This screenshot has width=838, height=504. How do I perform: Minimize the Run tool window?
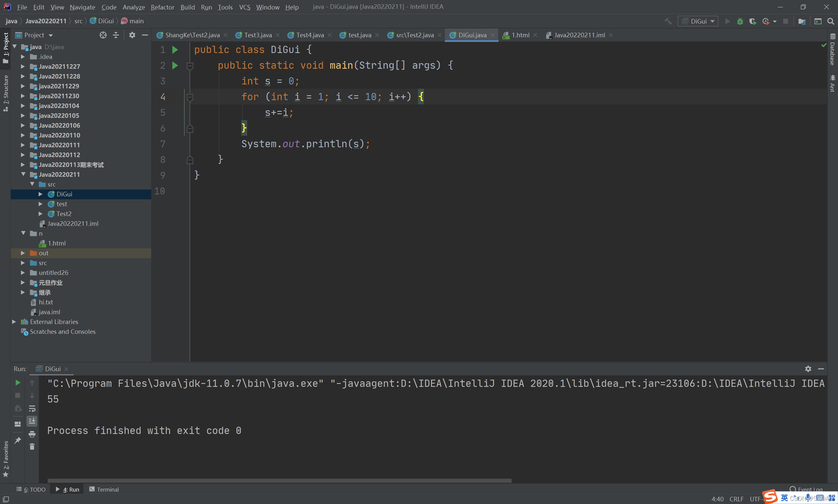click(821, 369)
